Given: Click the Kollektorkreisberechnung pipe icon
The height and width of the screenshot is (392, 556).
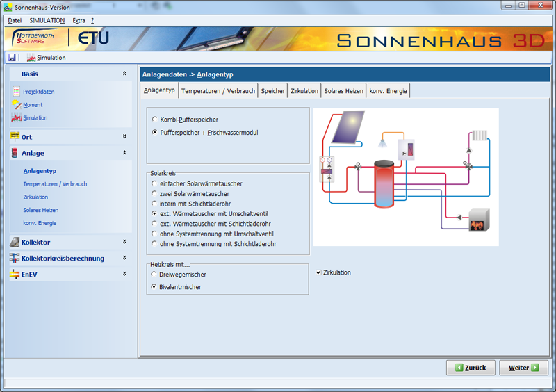Looking at the screenshot, I should tap(15, 259).
